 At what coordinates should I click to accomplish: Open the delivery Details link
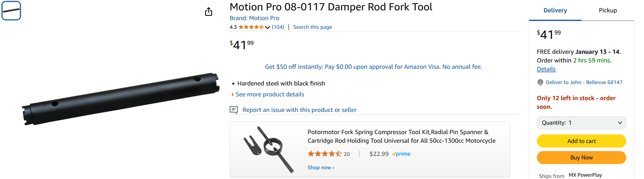click(x=546, y=69)
